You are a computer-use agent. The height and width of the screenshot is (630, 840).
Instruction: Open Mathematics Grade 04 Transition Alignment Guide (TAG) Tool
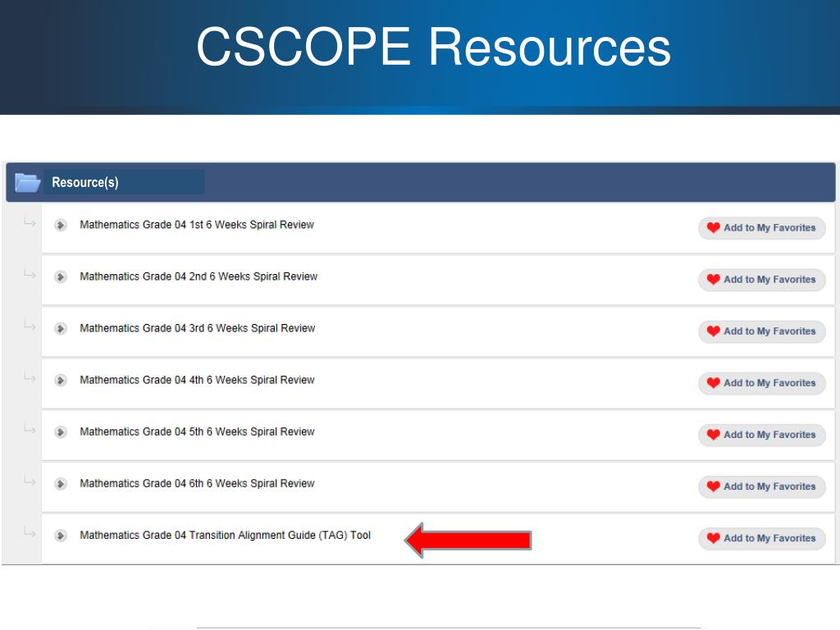pos(225,535)
